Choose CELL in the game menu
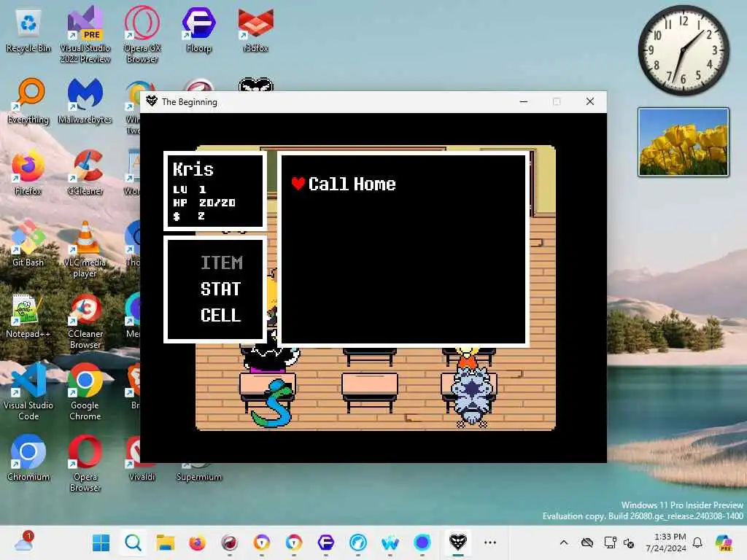Viewport: 747px width, 560px height. [x=220, y=315]
